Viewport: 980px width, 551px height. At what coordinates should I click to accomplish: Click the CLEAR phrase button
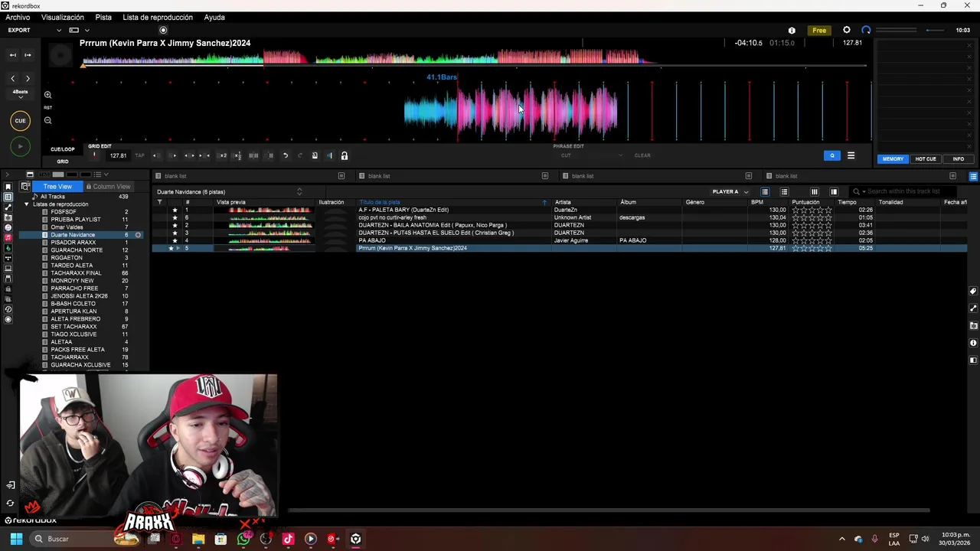click(x=642, y=155)
